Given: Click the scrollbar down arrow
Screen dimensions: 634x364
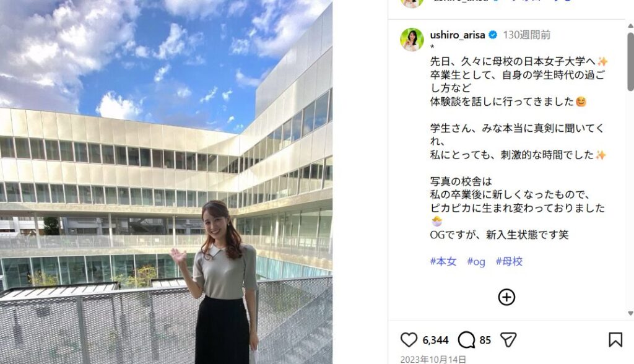Looking at the screenshot, I should pos(630,313).
